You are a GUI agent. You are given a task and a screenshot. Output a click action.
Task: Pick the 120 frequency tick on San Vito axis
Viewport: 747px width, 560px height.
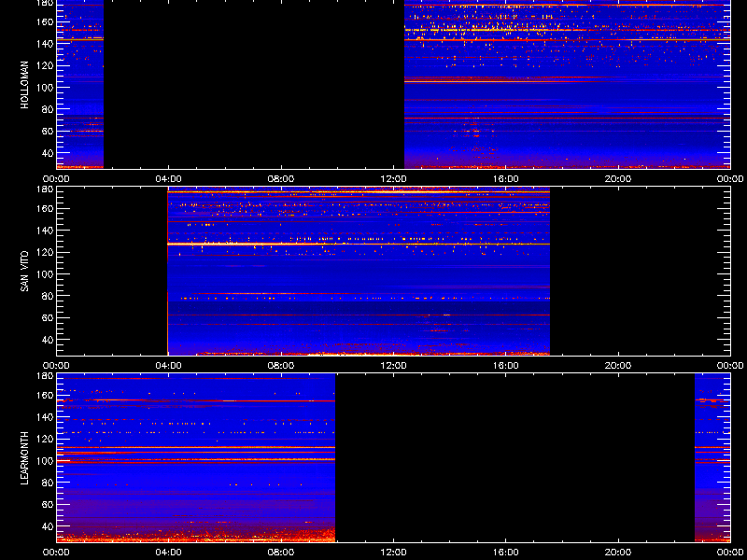(44, 252)
